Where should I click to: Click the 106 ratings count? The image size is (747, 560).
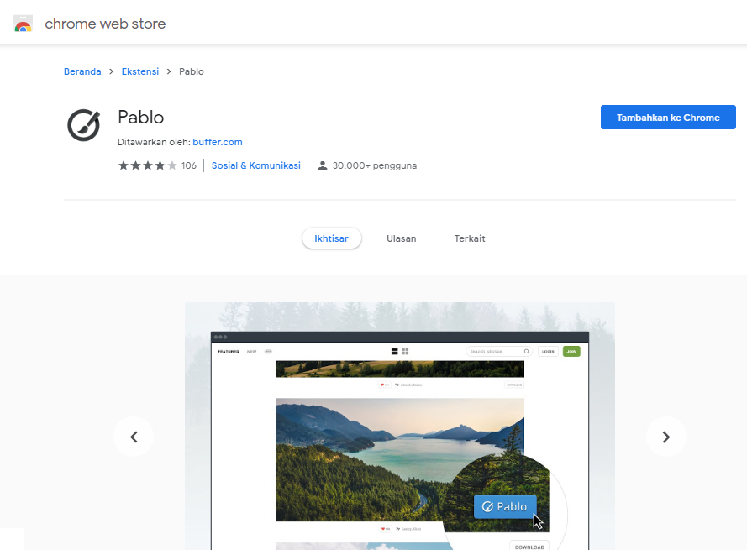(189, 165)
